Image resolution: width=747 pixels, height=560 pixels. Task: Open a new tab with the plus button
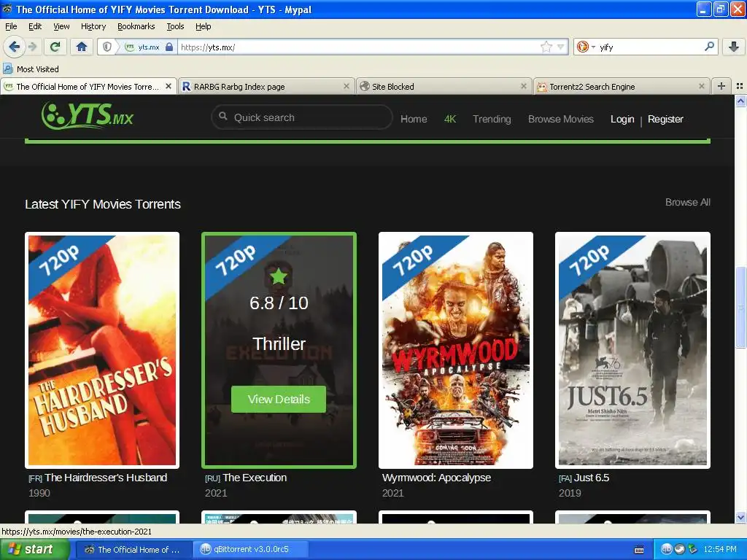tap(721, 86)
